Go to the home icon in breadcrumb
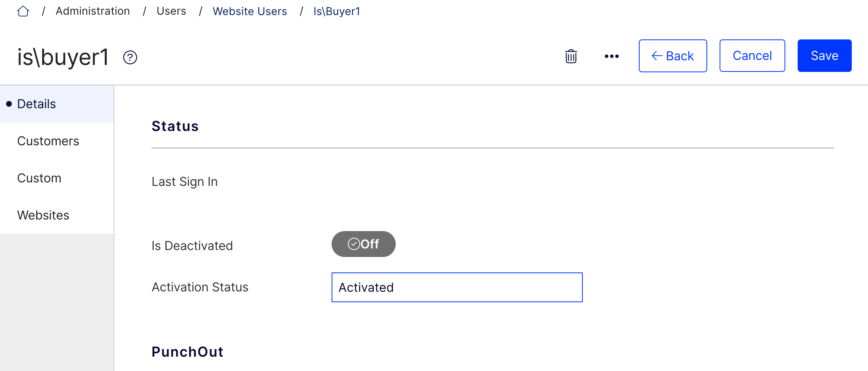 [23, 11]
